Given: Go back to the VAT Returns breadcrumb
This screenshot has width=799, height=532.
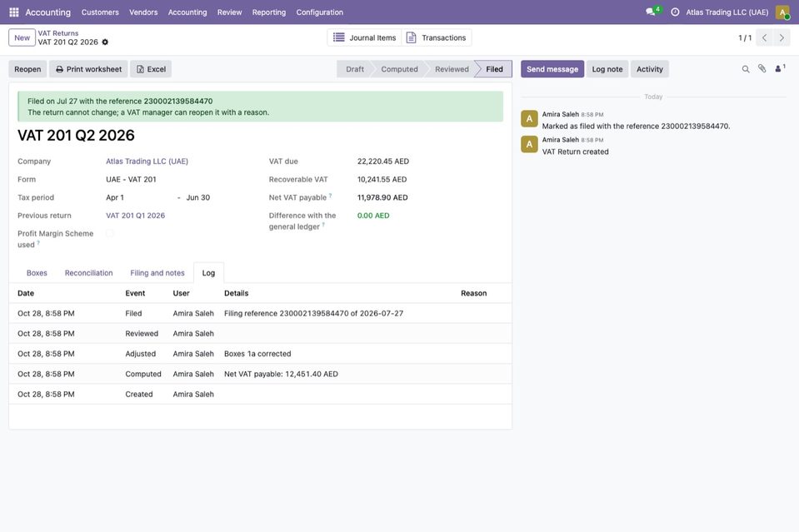Looking at the screenshot, I should pos(58,33).
